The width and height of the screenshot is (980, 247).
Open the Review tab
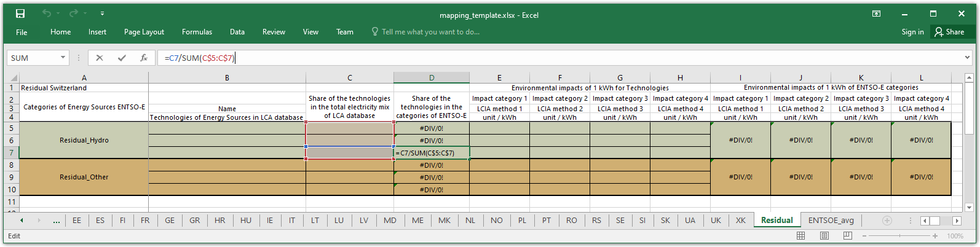[274, 32]
